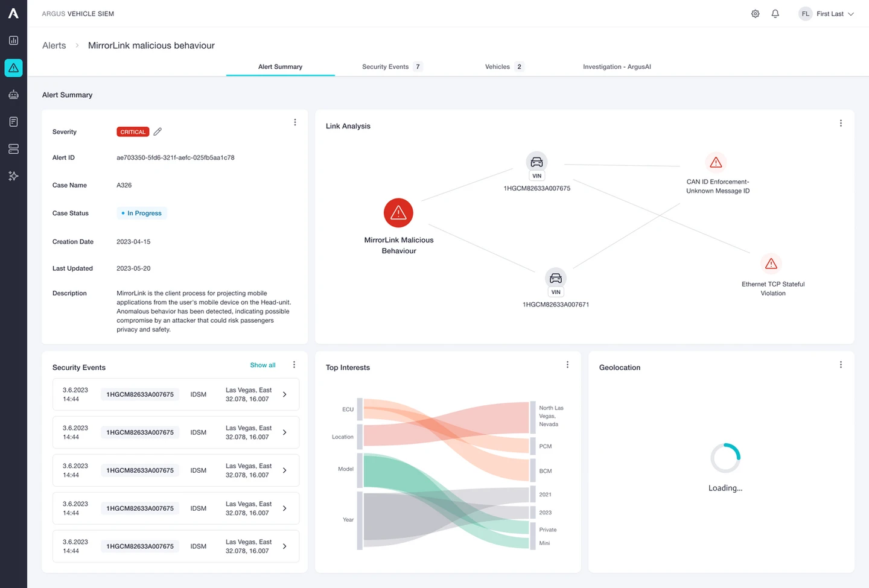Click the CRITICAL severity badge
The height and width of the screenshot is (588, 869).
pos(133,131)
